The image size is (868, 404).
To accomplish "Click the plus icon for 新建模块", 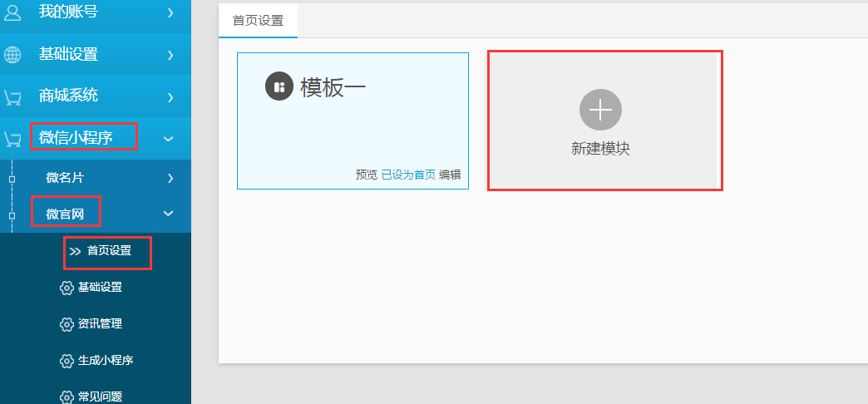I will click(x=600, y=110).
